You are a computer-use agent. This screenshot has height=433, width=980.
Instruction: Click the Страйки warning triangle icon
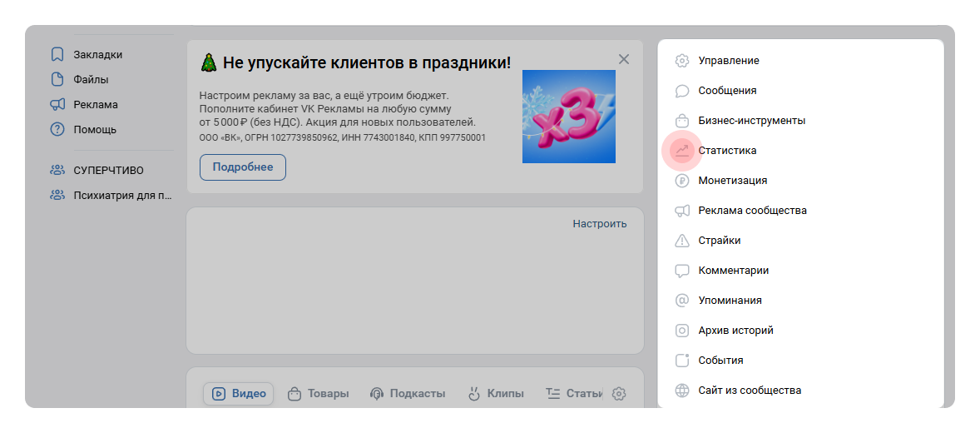(682, 241)
